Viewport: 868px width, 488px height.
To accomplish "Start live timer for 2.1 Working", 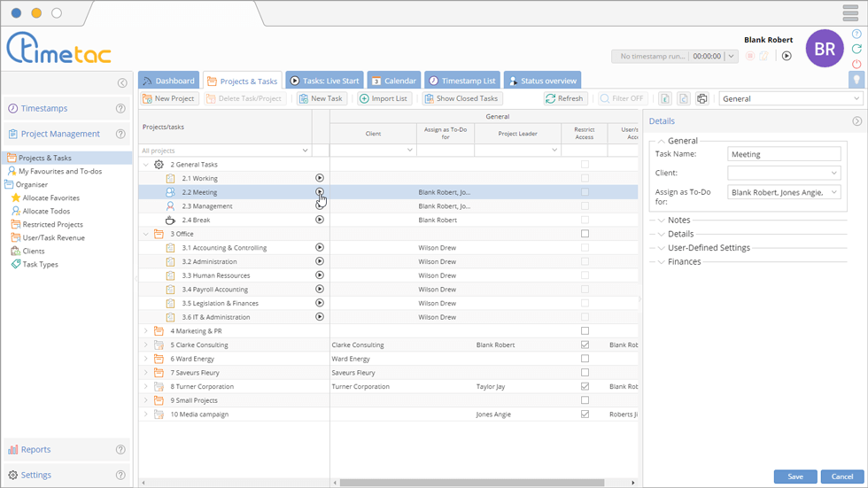I will 320,178.
